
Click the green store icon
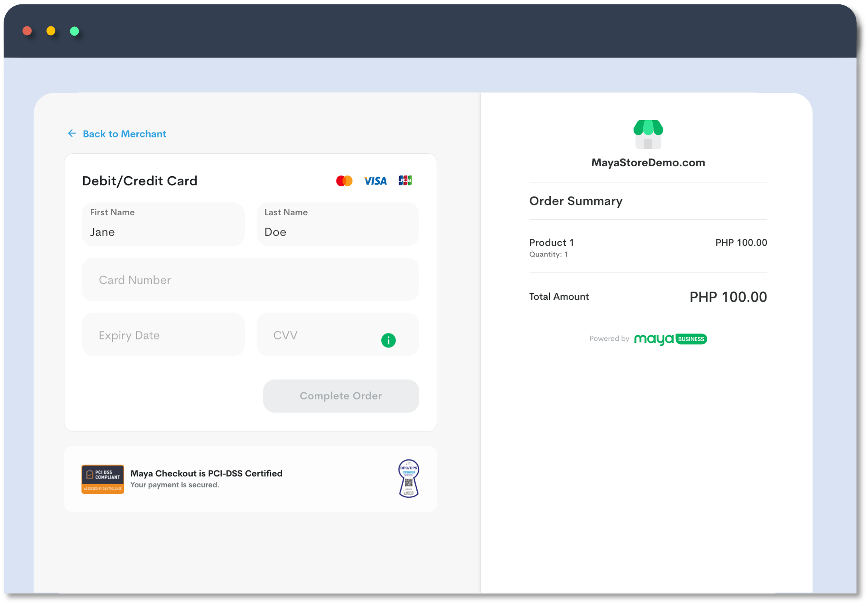pos(648,135)
